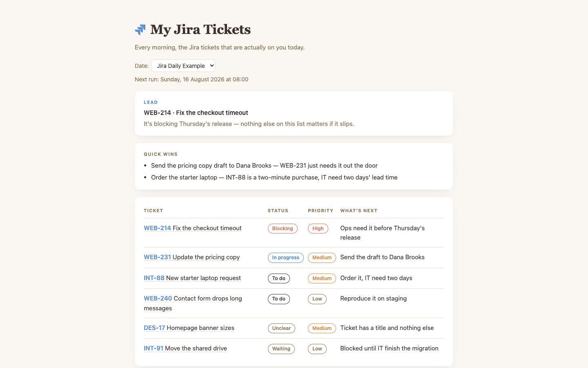Click the High priority badge
Image resolution: width=588 pixels, height=368 pixels.
(318, 229)
